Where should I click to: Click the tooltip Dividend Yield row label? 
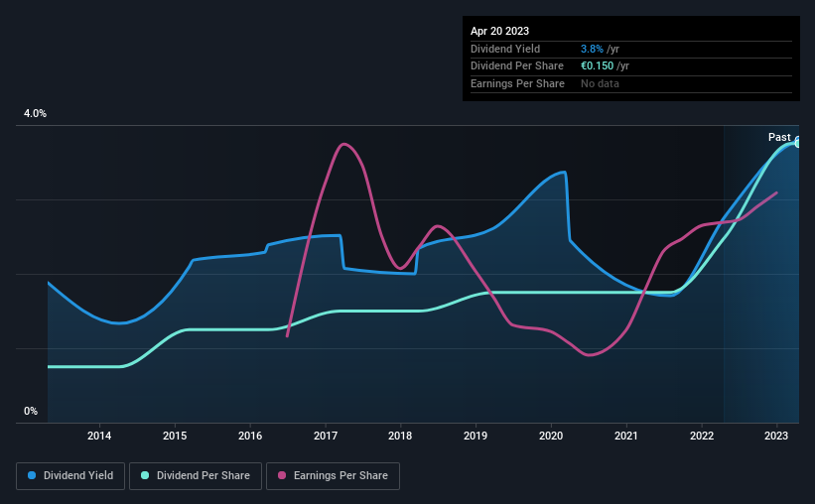click(x=505, y=49)
